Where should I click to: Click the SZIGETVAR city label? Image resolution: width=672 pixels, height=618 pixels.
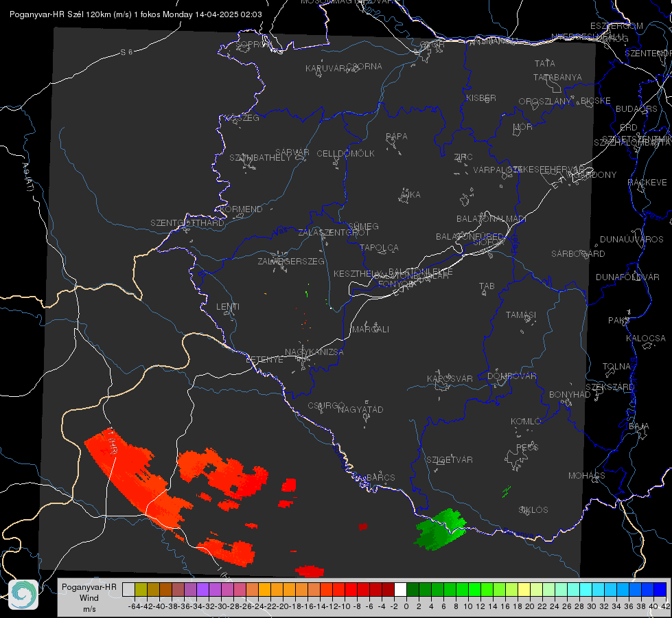click(x=450, y=460)
